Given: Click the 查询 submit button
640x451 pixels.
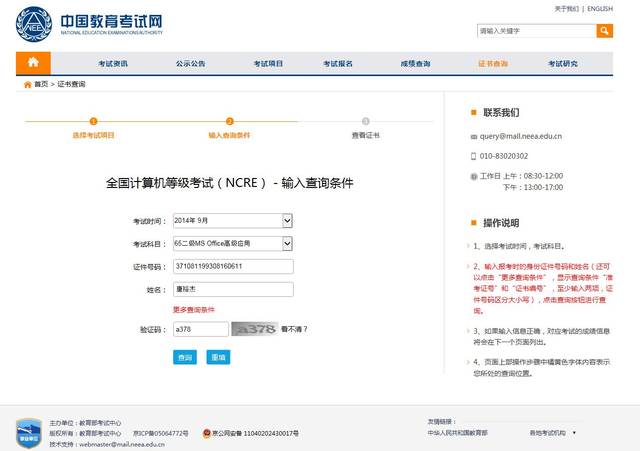Looking at the screenshot, I should [x=185, y=357].
